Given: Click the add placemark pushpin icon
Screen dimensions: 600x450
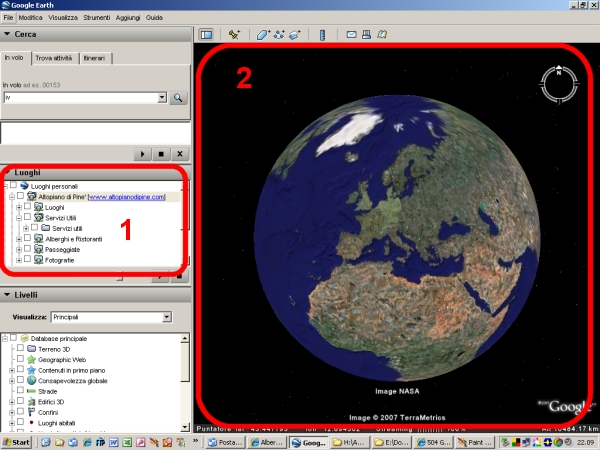Looking at the screenshot, I should tap(234, 34).
